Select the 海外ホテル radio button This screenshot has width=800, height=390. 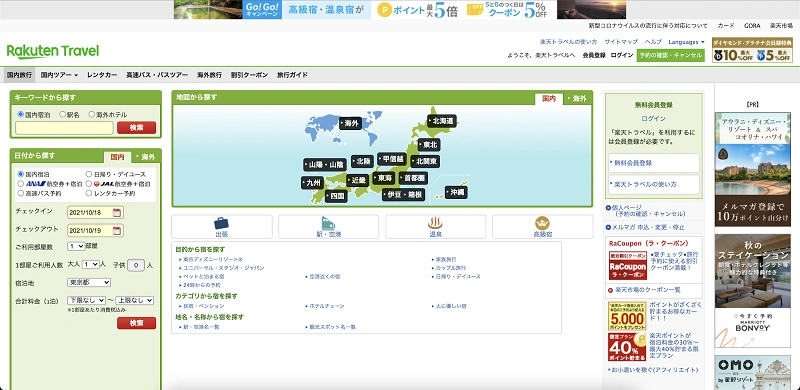[x=92, y=115]
